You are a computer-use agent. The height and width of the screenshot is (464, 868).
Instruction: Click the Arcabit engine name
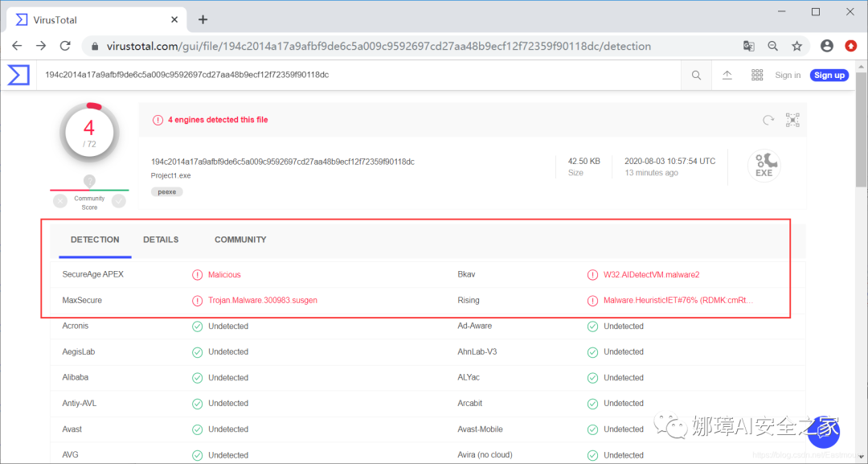[470, 403]
